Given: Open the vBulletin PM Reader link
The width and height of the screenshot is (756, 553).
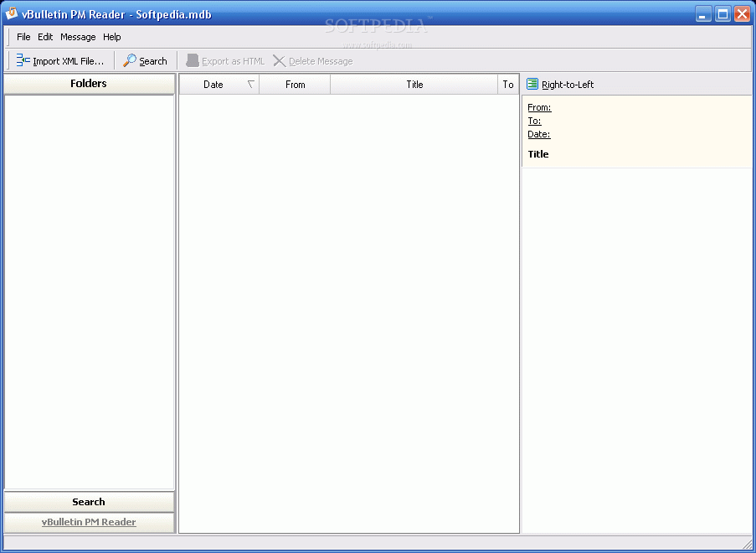Looking at the screenshot, I should 89,522.
